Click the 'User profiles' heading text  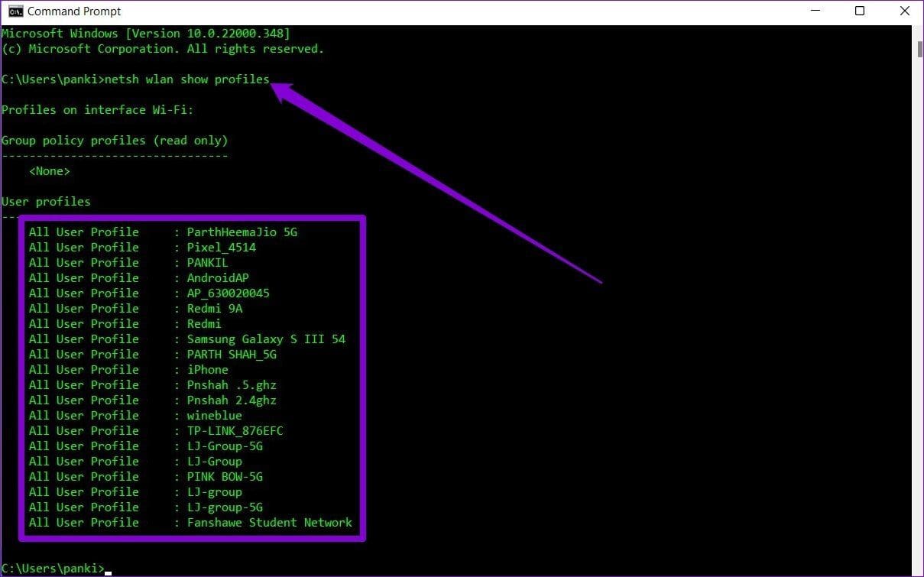(x=46, y=202)
